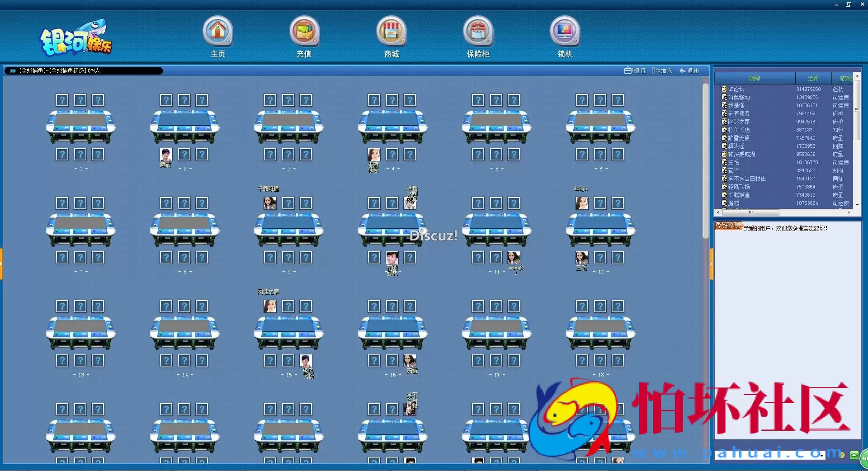The height and width of the screenshot is (471, 868).
Task: Click the 银行 bank button
Action: (635, 71)
